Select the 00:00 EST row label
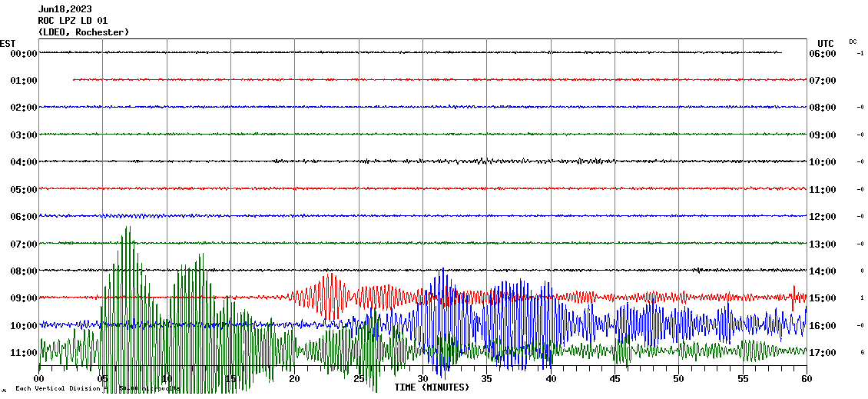Image resolution: width=868 pixels, height=399 pixels. tap(24, 54)
